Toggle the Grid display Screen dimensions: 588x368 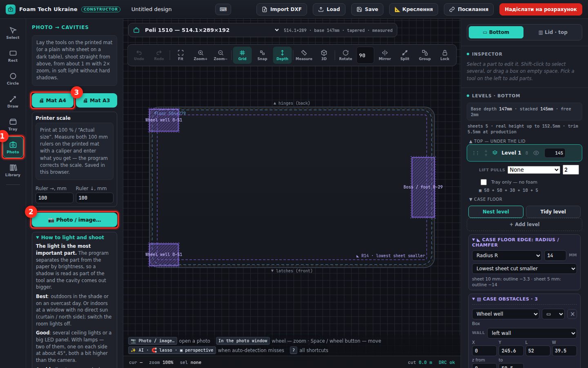242,55
